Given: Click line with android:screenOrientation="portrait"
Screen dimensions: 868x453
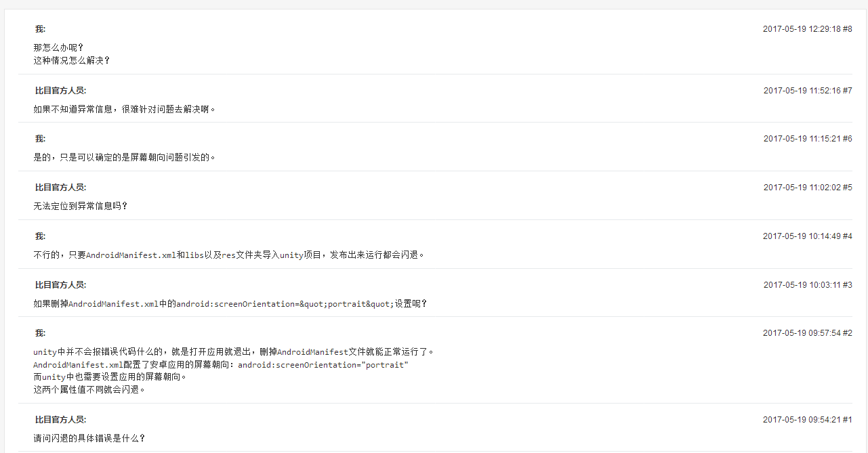Looking at the screenshot, I should pos(221,365).
